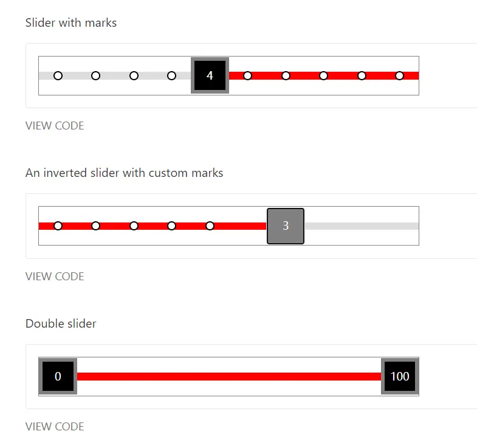Select the mark just right of thumb 4
The height and width of the screenshot is (448, 477).
pos(248,75)
